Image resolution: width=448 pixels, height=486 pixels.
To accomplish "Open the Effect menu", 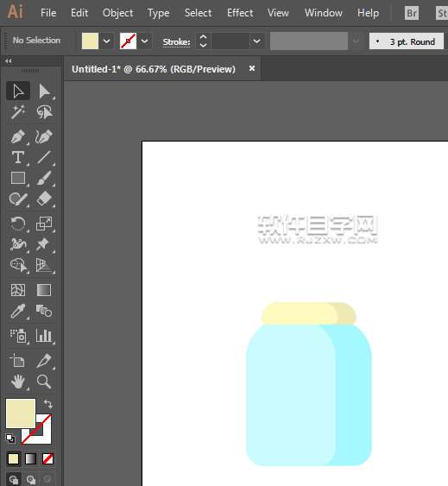I will 240,13.
